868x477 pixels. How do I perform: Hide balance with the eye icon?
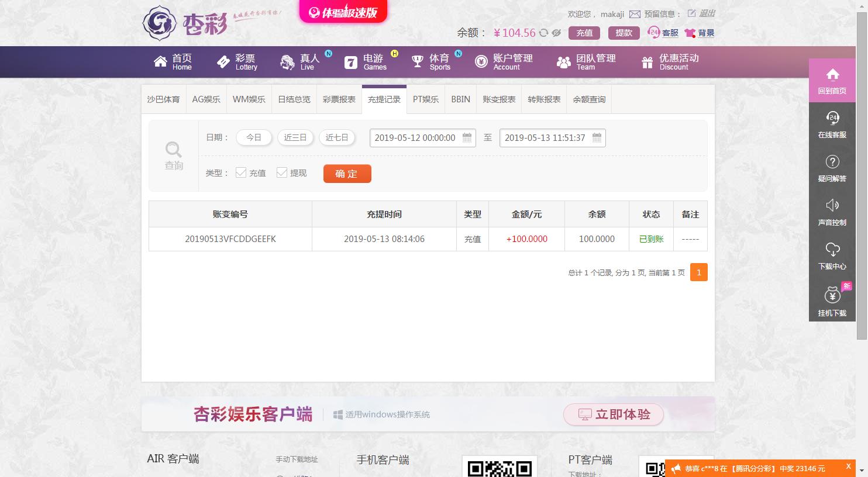coord(556,33)
